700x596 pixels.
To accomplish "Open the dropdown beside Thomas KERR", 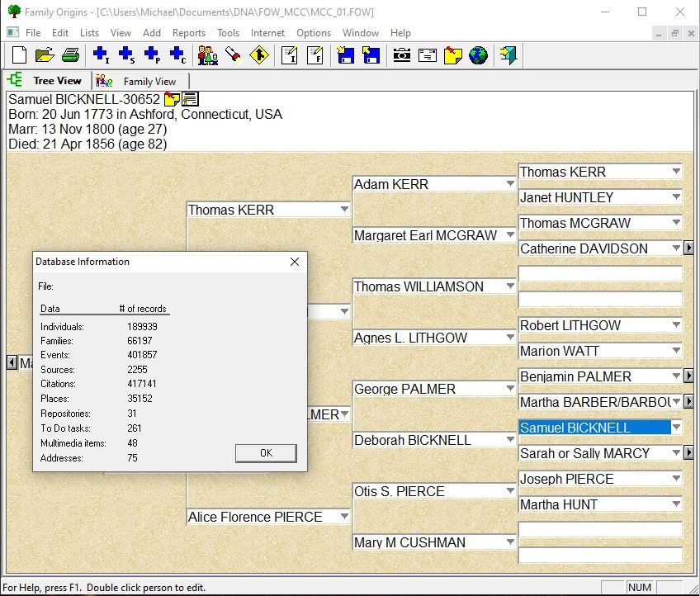I will (x=344, y=210).
